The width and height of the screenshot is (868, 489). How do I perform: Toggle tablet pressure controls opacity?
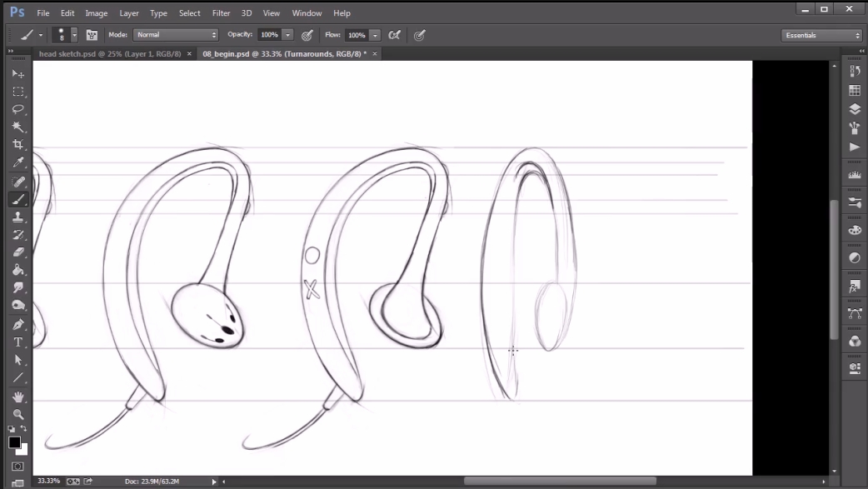tap(307, 35)
